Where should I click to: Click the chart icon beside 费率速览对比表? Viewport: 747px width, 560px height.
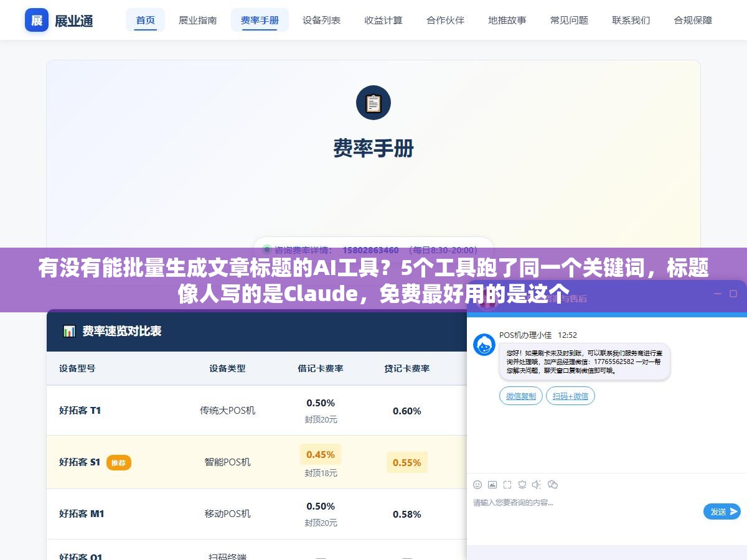(x=69, y=331)
